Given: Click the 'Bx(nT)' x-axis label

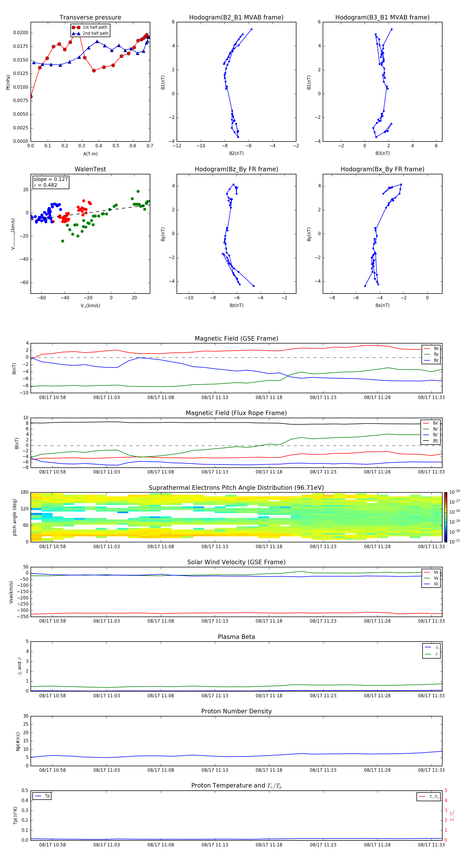Looking at the screenshot, I should click(x=382, y=305).
